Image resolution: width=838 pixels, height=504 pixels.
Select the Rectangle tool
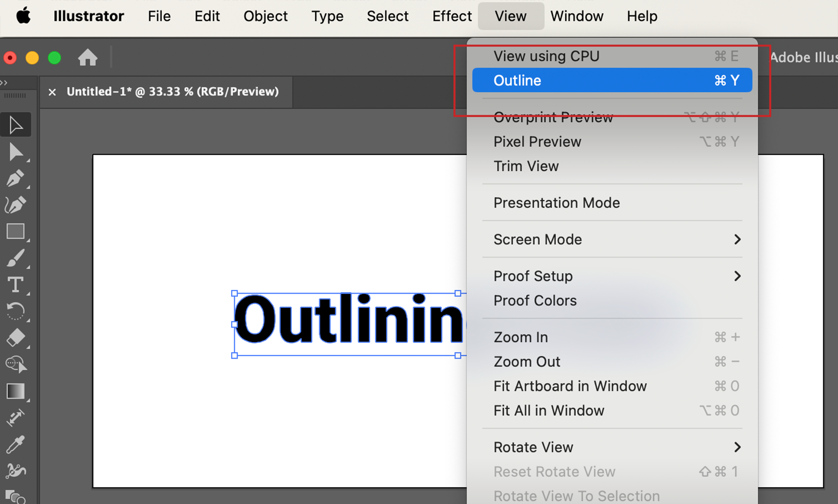[x=16, y=231]
